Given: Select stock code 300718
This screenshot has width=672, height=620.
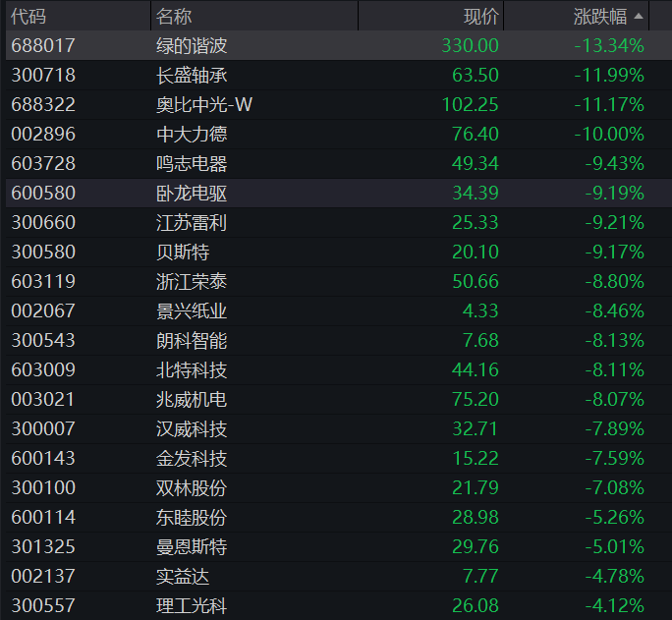Looking at the screenshot, I should tap(43, 75).
